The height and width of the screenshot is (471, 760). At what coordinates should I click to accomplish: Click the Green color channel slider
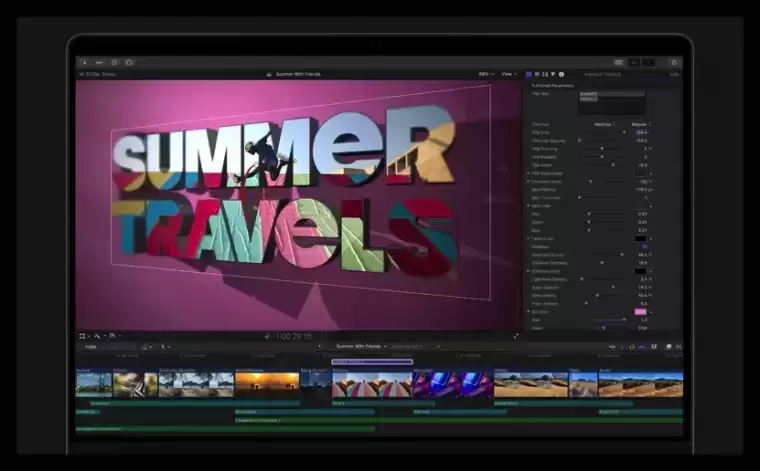pos(601,222)
